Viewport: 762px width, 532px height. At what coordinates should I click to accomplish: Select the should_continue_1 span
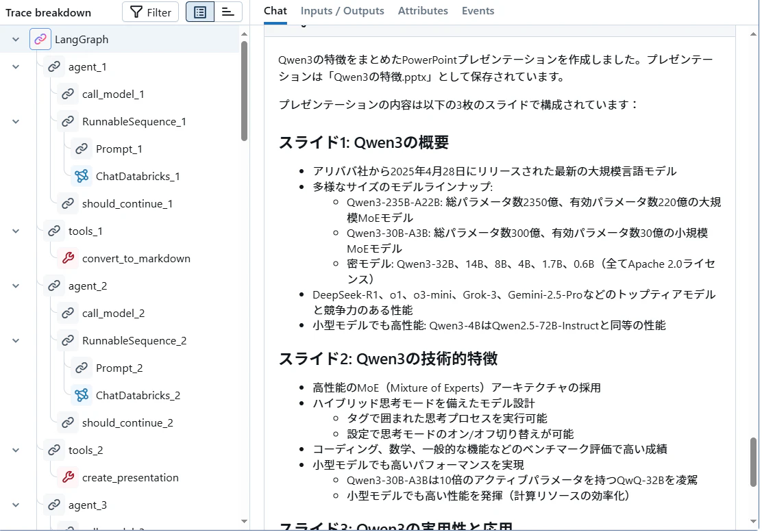click(127, 204)
